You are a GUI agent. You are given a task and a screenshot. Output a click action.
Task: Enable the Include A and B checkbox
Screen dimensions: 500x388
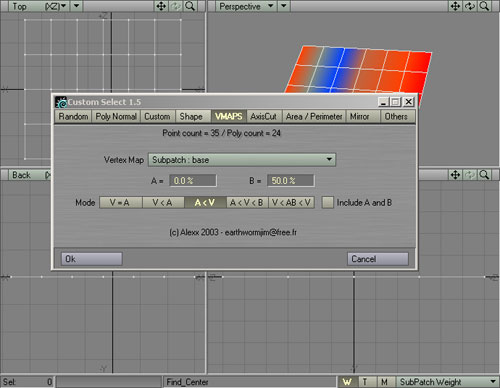pyautogui.click(x=327, y=202)
